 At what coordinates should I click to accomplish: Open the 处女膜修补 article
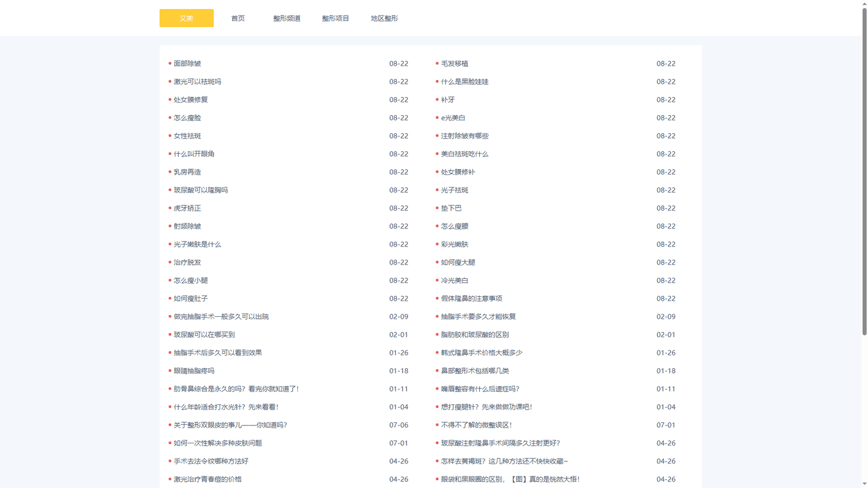[x=458, y=172]
